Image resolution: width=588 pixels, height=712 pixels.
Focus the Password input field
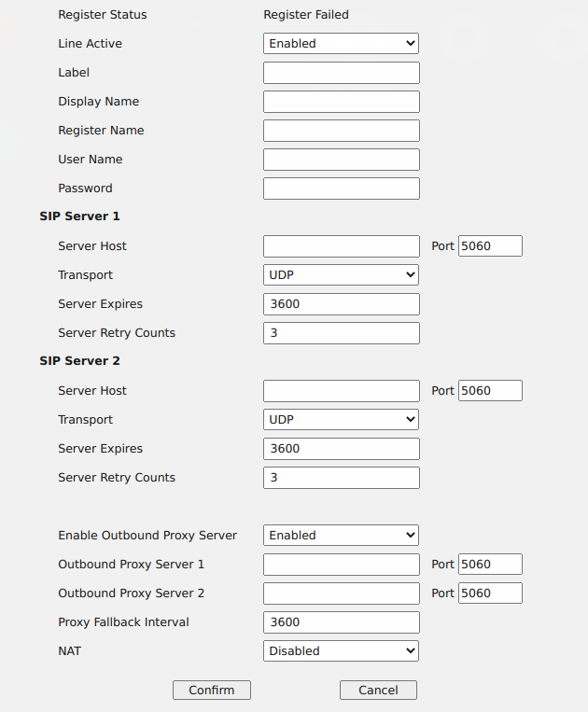341,188
